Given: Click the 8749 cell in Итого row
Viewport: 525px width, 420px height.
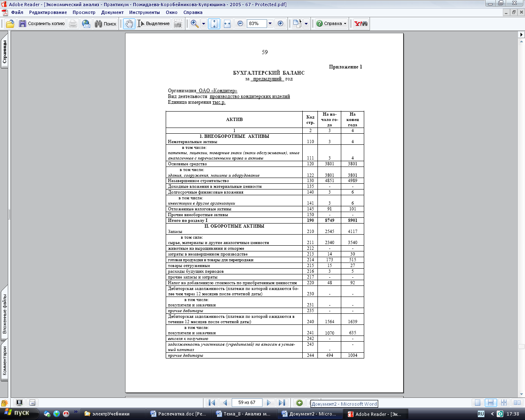Looking at the screenshot, I should tap(329, 220).
